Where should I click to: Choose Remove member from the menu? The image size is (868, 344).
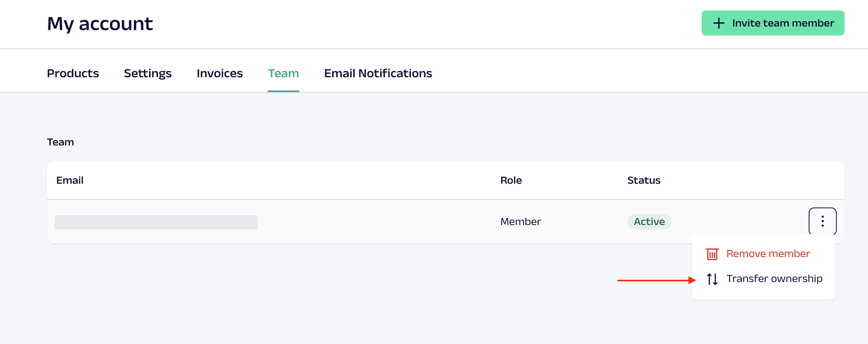[x=768, y=254]
